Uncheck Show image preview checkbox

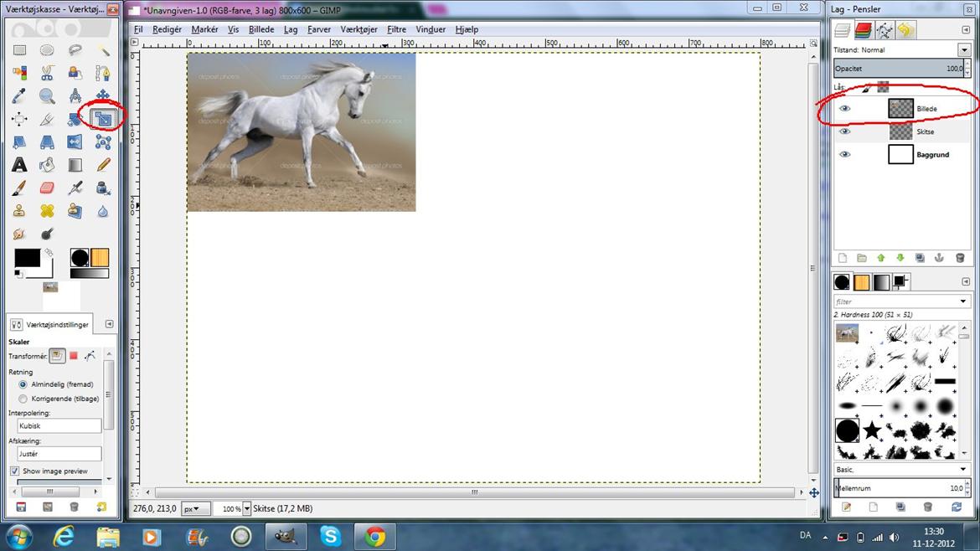14,471
